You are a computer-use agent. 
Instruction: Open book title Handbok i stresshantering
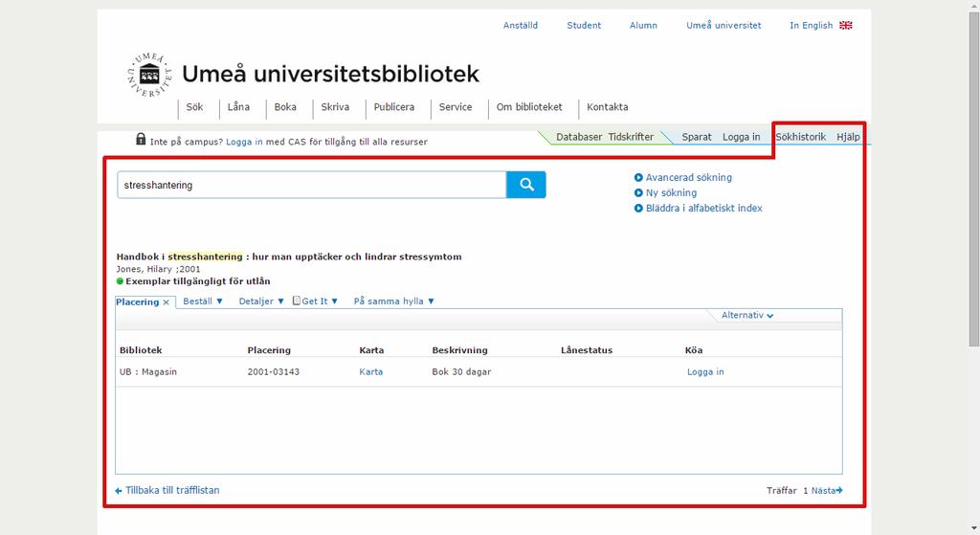(x=289, y=256)
